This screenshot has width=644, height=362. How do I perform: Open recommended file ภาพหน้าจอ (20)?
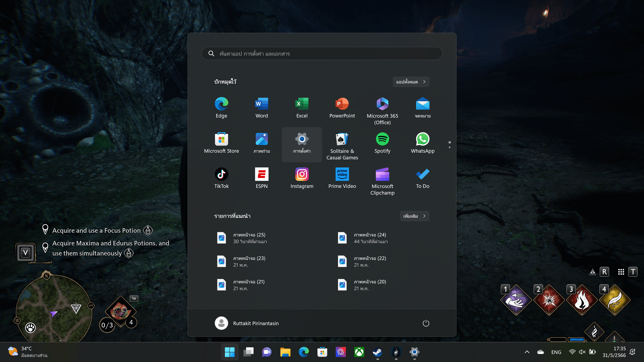(382, 285)
